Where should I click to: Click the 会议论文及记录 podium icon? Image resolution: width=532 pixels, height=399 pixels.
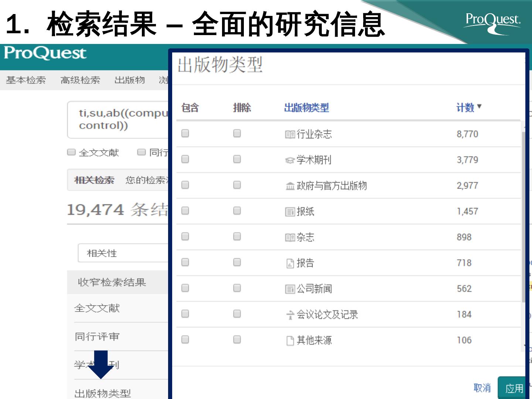pyautogui.click(x=290, y=315)
